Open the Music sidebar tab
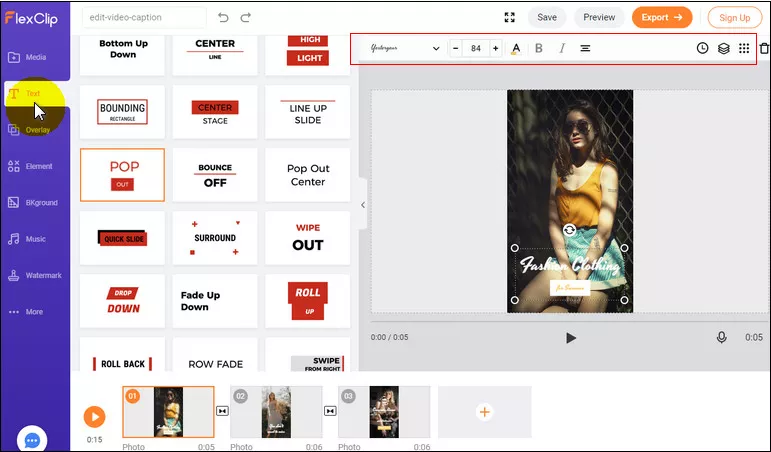 tap(27, 239)
